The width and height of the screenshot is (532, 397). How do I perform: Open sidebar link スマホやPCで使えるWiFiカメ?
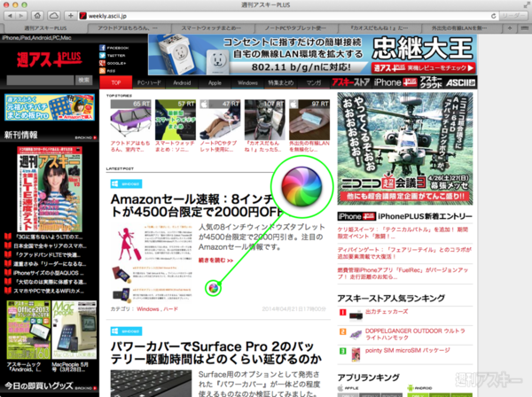click(x=49, y=291)
